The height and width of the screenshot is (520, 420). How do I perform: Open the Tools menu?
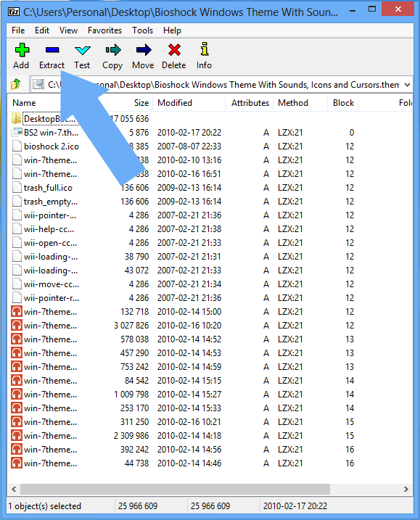tap(143, 30)
